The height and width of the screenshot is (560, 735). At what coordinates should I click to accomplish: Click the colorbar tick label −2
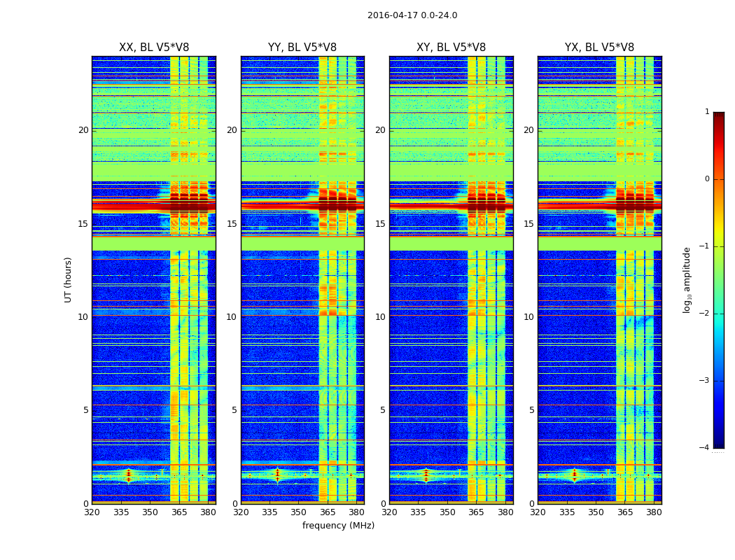[704, 314]
